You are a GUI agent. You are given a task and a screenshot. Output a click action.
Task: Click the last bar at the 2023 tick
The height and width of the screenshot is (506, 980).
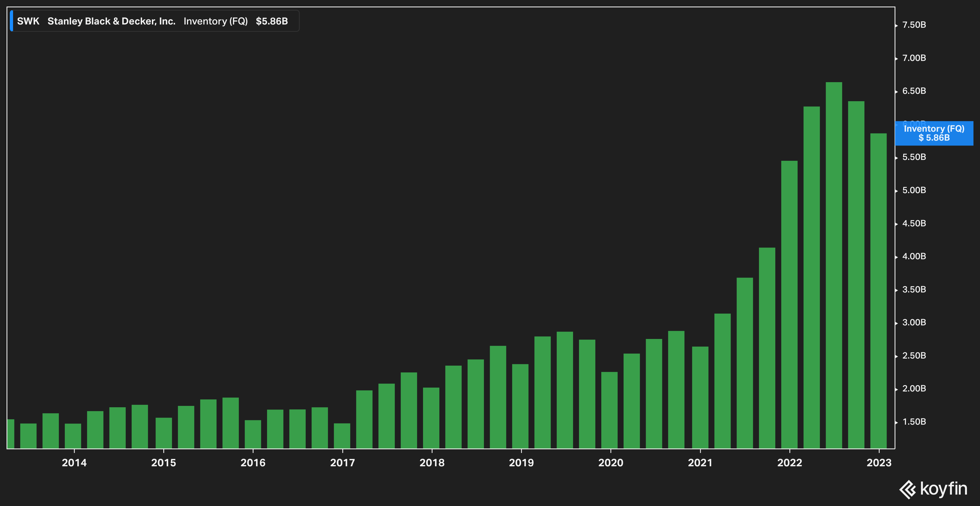pos(878,291)
